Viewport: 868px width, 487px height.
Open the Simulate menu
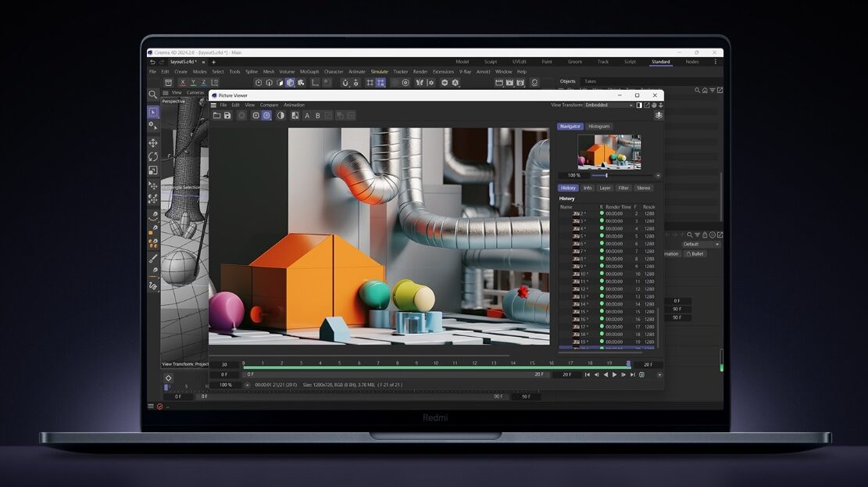click(379, 72)
